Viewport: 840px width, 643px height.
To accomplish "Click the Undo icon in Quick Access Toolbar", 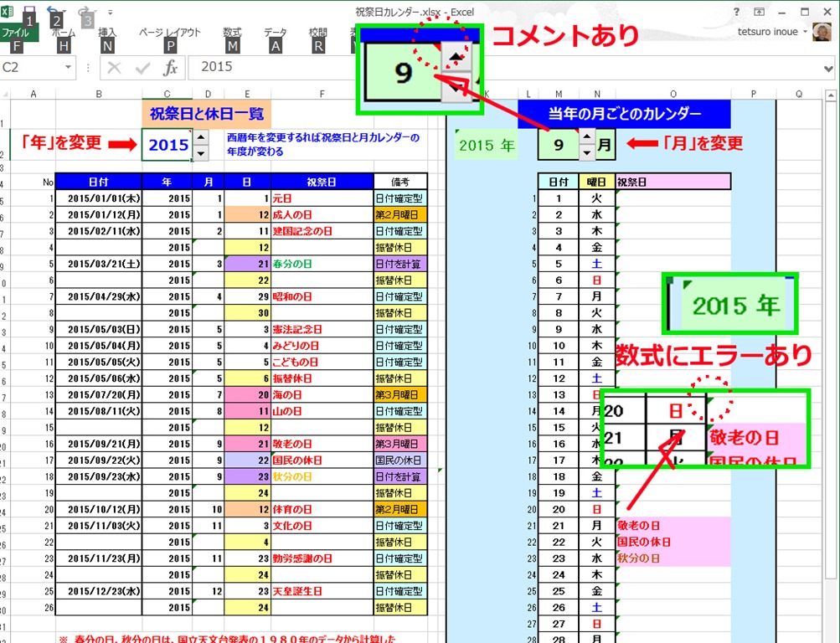I will pyautogui.click(x=50, y=10).
